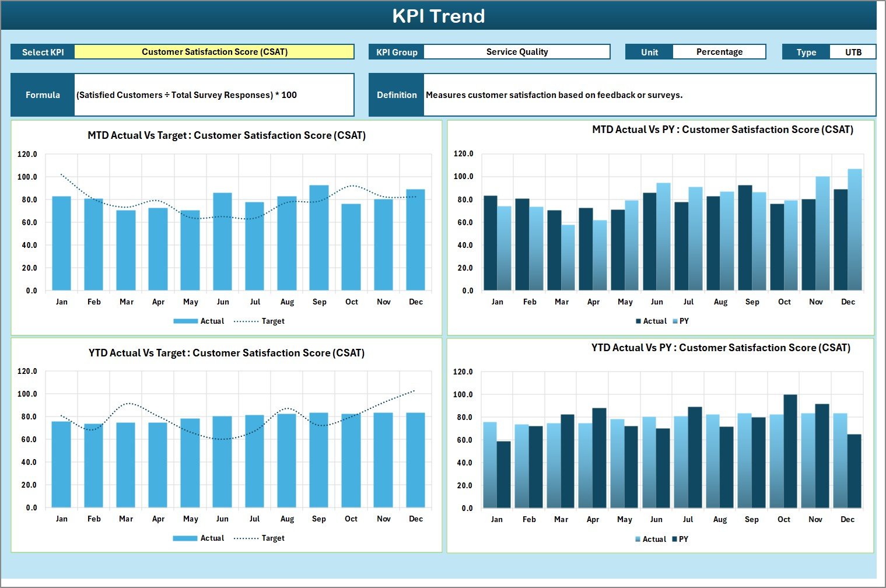This screenshot has width=886, height=588.
Task: Click PY legend swatch in MTD PY chart
Action: pyautogui.click(x=675, y=321)
